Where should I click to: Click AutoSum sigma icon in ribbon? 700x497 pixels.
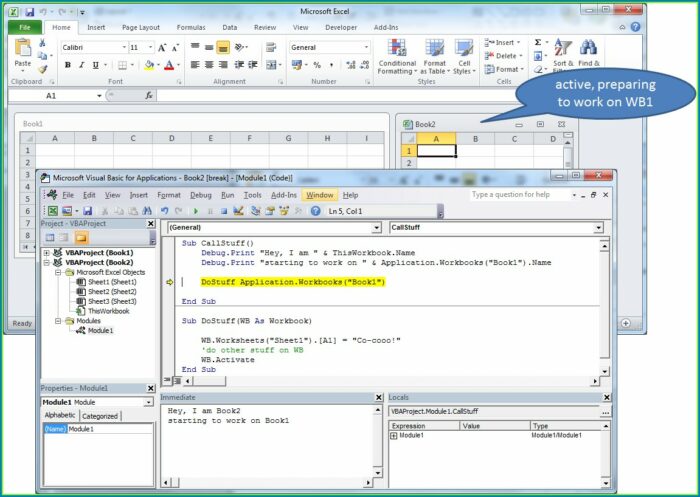pos(538,42)
